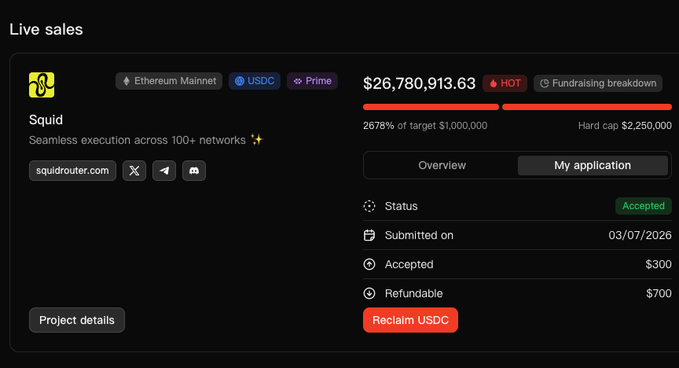Click the Submitted on calendar icon
Viewport: 679px width, 368px height.
369,235
